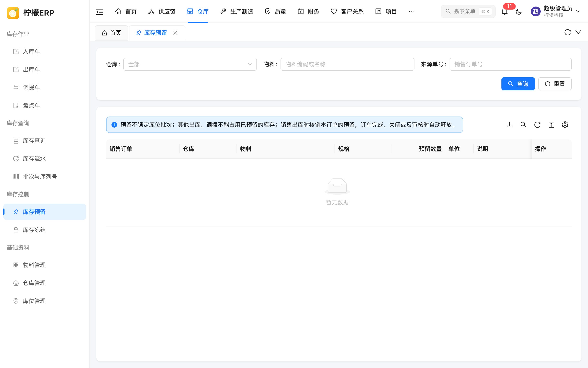Go to 首页 in top navigation

click(x=126, y=11)
